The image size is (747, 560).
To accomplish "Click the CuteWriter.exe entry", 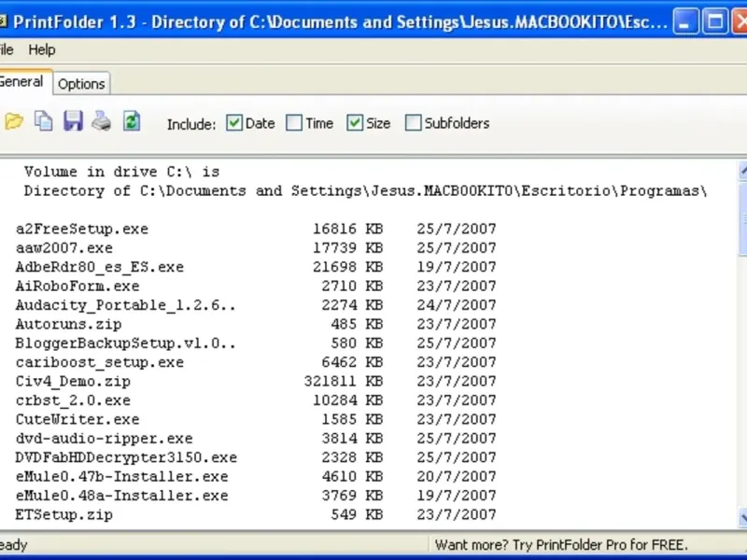I will coord(78,419).
